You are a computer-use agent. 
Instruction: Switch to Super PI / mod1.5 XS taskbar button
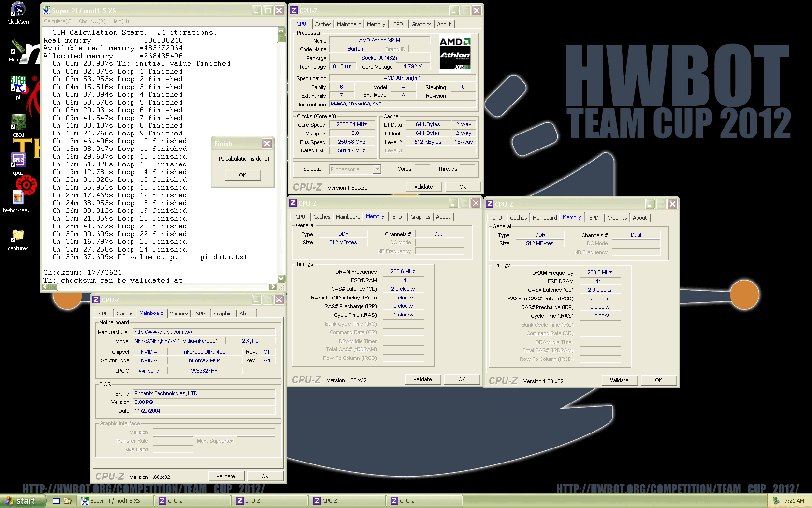coord(115,501)
